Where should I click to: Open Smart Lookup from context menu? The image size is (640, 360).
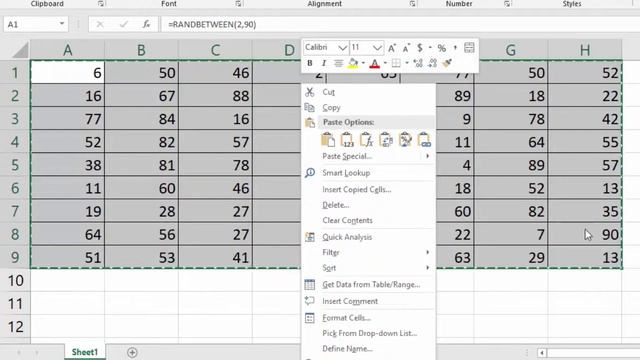(346, 173)
